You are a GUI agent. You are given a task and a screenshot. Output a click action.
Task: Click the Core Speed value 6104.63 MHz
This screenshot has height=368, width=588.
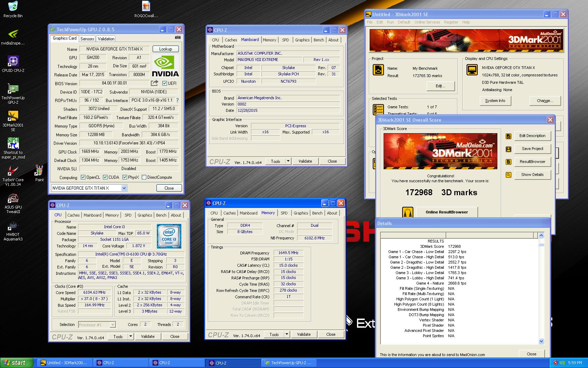pyautogui.click(x=94, y=293)
